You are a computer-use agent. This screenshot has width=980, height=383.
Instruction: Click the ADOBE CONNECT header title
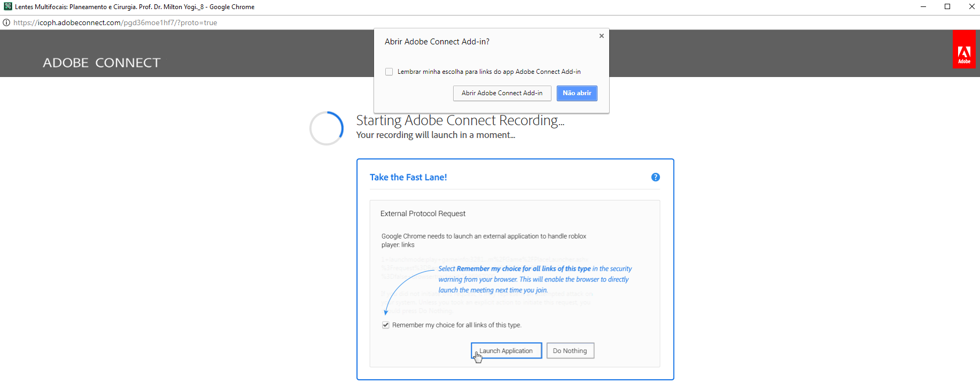coord(102,63)
